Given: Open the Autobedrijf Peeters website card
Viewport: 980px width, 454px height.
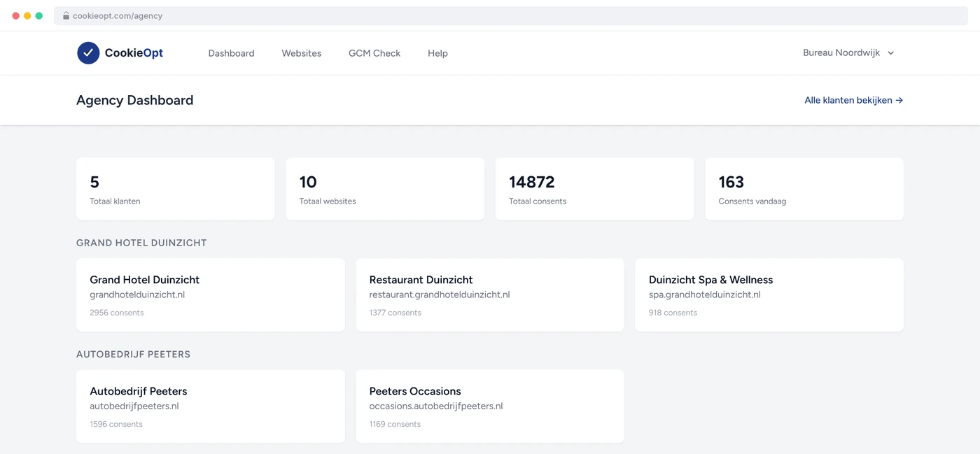Looking at the screenshot, I should (x=211, y=406).
